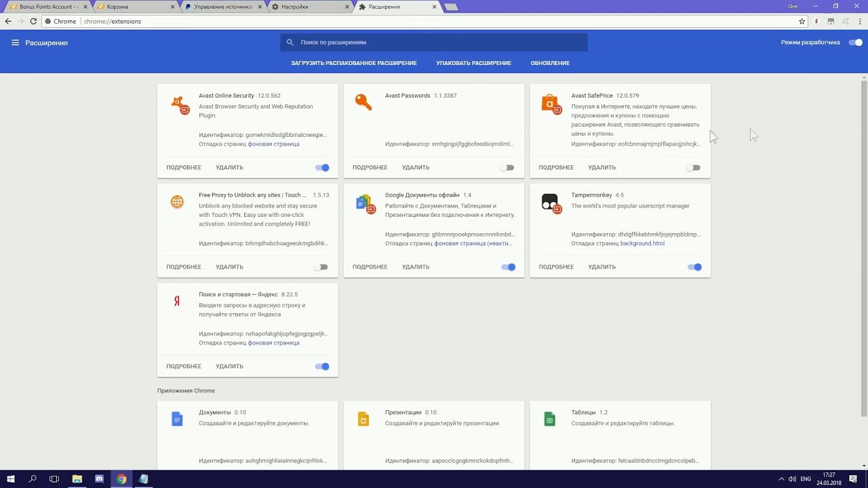Click Удалить for Avast SafePrice
The image size is (868, 488).
601,167
